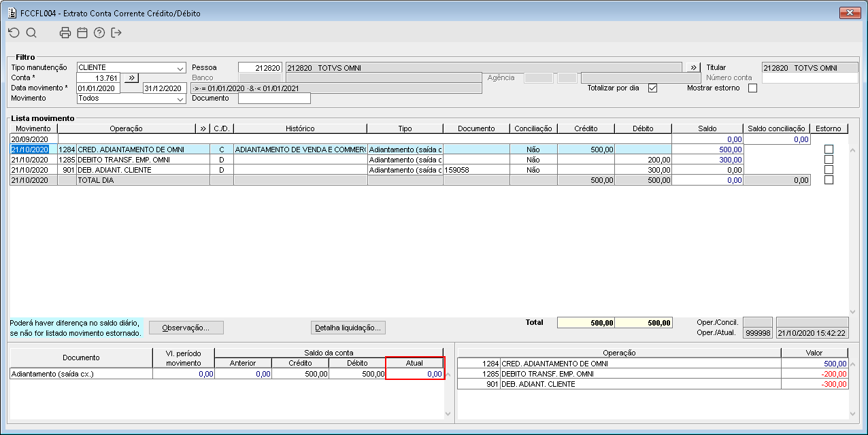Enable the 'Mostrar estorno' checkbox
The width and height of the screenshot is (868, 435).
pos(752,88)
